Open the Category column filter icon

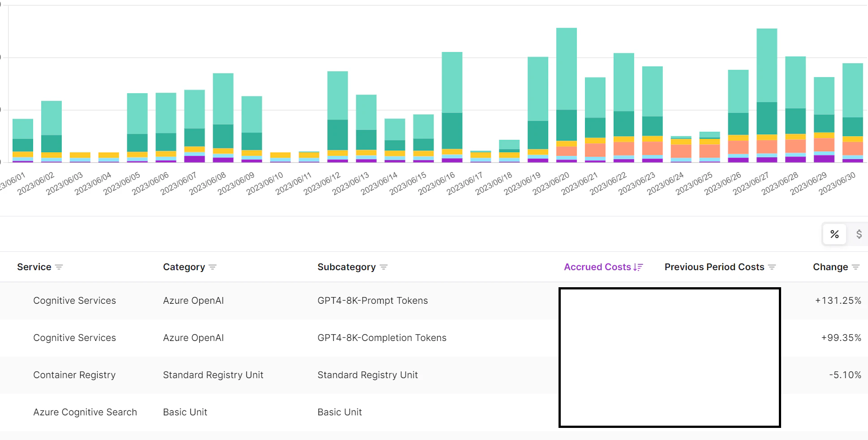[x=213, y=267]
